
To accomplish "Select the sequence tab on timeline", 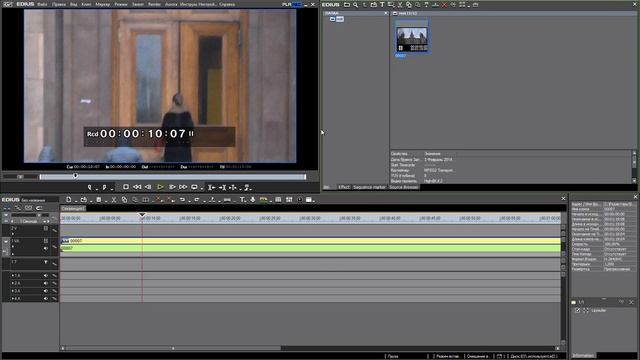I will (73, 209).
